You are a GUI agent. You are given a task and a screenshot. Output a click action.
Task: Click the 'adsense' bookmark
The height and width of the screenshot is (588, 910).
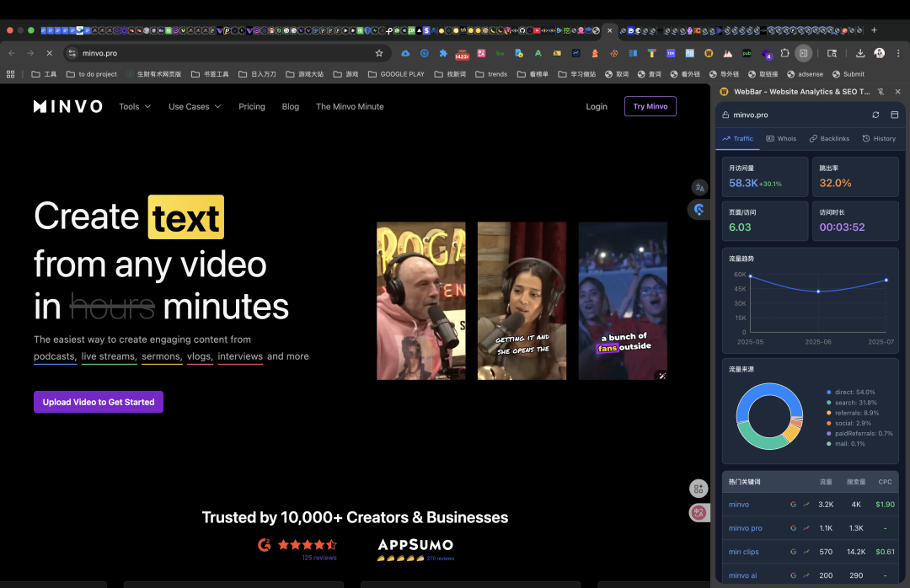(805, 74)
